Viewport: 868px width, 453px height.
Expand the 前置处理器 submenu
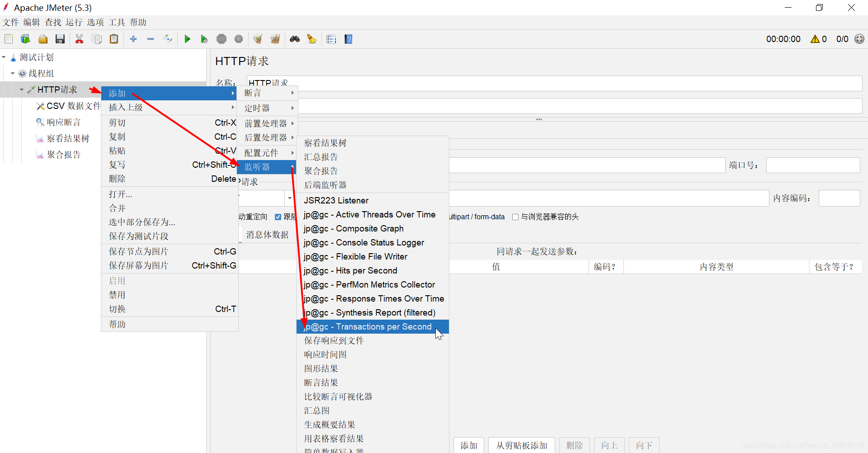[x=267, y=123]
